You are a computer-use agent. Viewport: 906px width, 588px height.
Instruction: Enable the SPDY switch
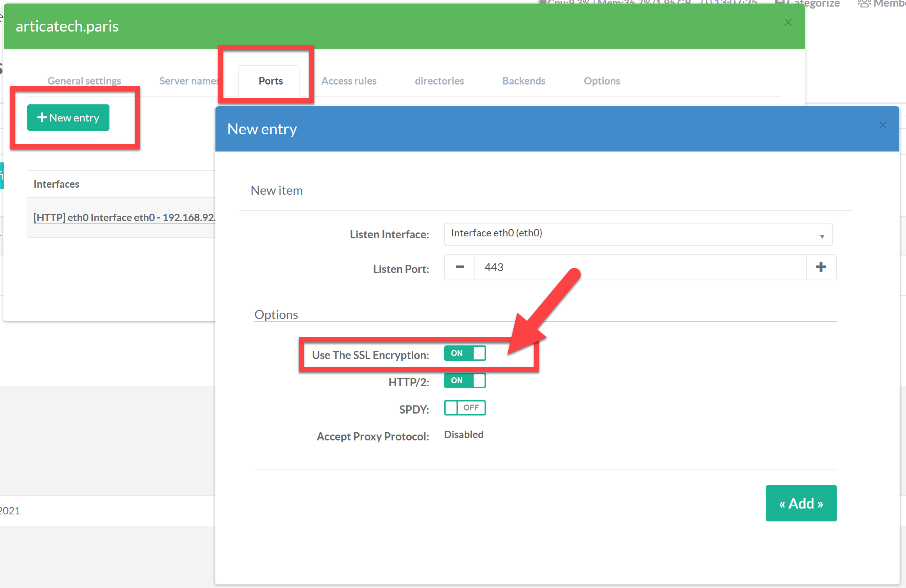pos(465,408)
